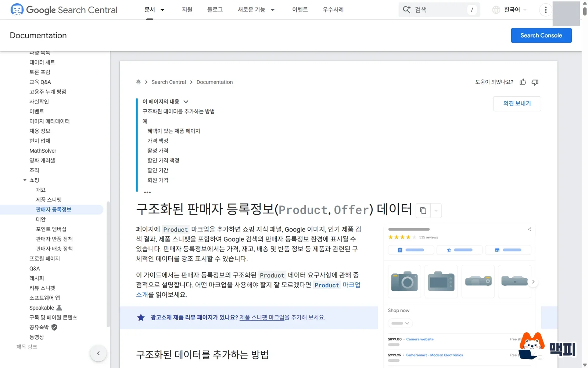Click the Speakable beta flask icon
Viewport: 588px width, 368px height.
tap(59, 308)
